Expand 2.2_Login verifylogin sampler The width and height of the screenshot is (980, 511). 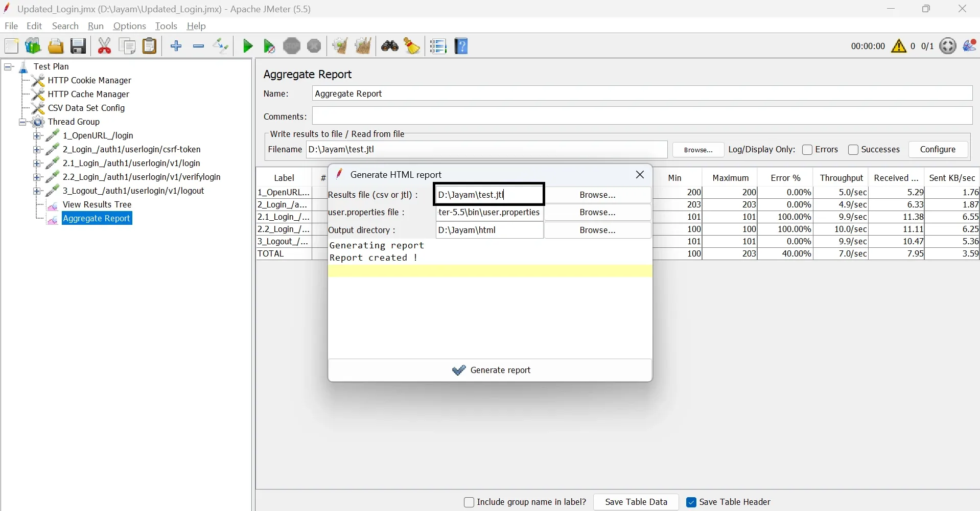pos(37,177)
